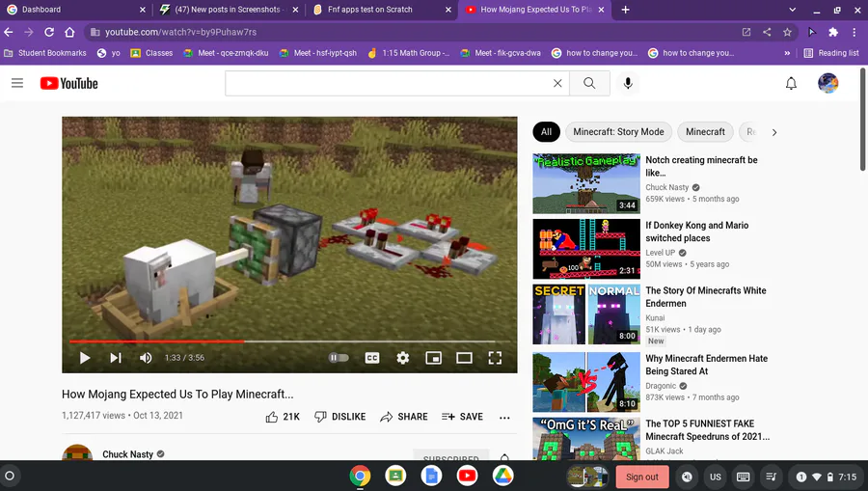Screen dimensions: 868x491
Task: Open Google Drive from the shelf
Action: click(x=502, y=476)
